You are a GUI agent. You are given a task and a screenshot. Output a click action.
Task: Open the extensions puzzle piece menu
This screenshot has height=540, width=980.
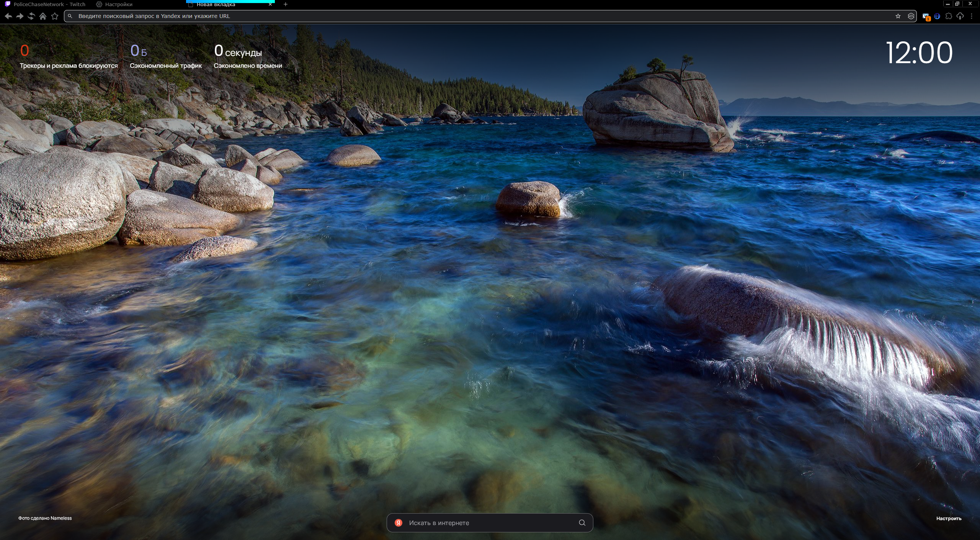coord(949,16)
